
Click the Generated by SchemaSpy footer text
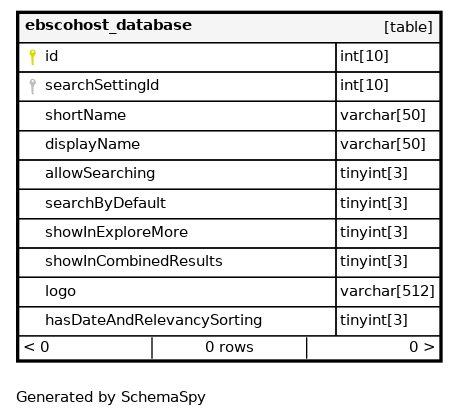pos(111,397)
